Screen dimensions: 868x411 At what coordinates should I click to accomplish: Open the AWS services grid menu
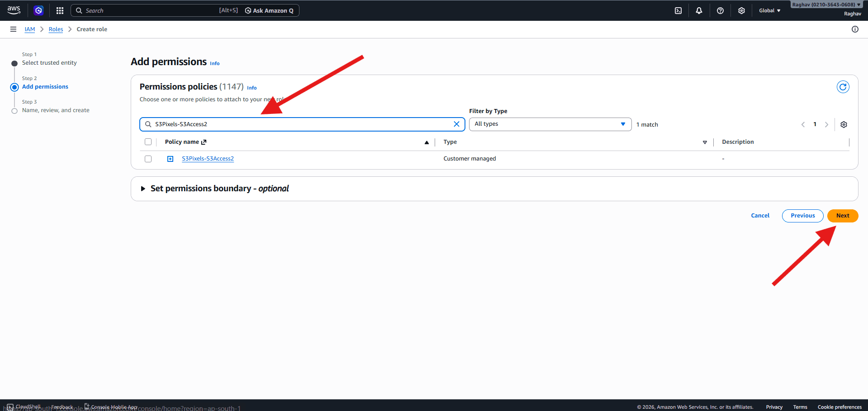pos(59,10)
